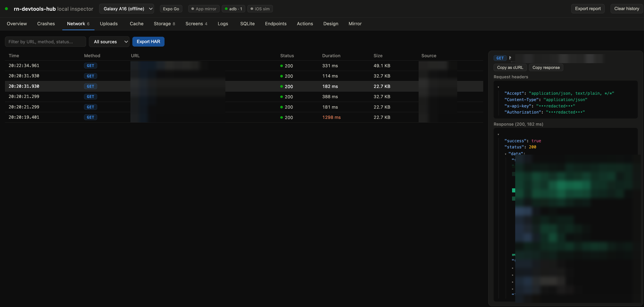The height and width of the screenshot is (307, 644).
Task: Switch to the Screens tab
Action: (196, 24)
